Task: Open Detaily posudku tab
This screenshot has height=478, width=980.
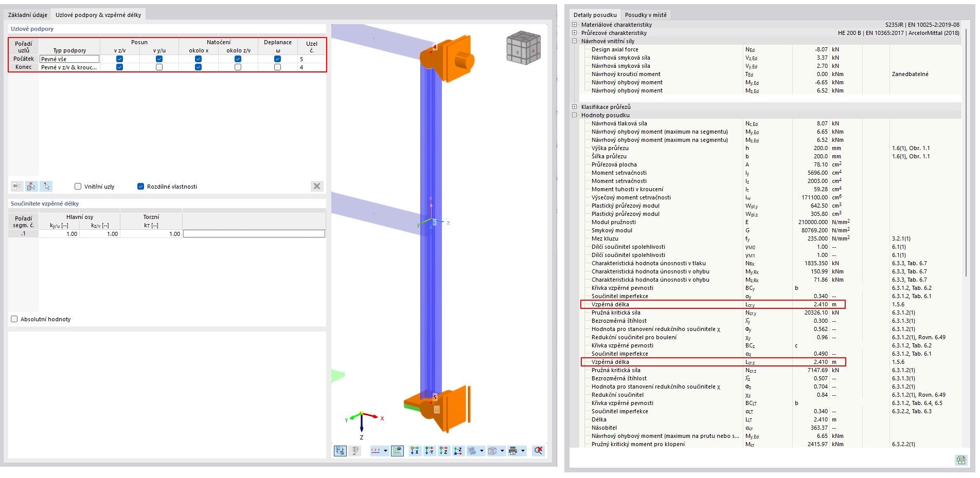Action: pos(595,15)
